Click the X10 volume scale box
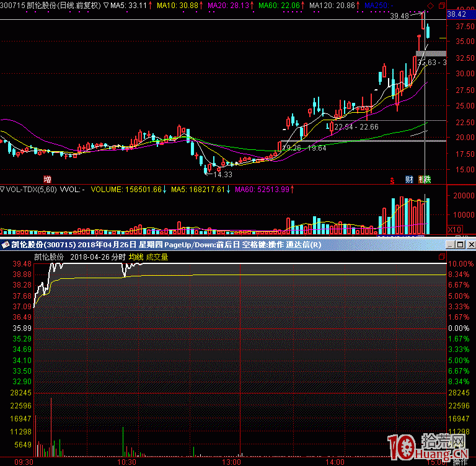This screenshot has height=466, width=476. pyautogui.click(x=455, y=229)
